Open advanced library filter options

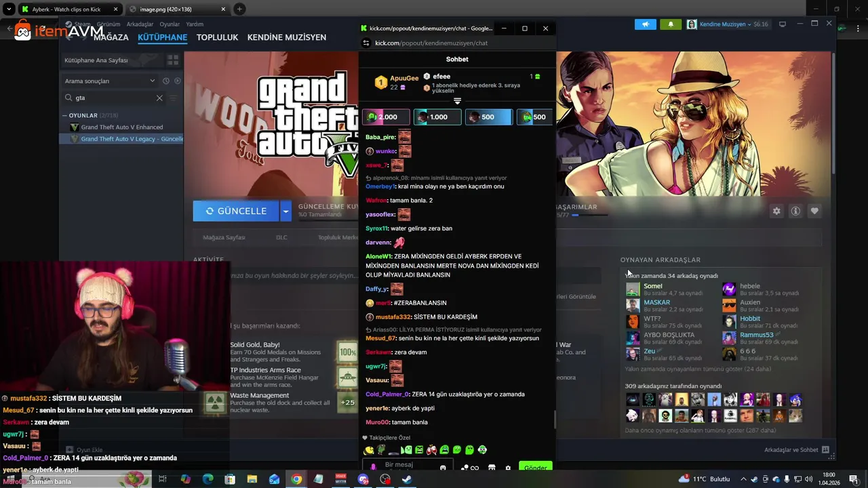(174, 98)
